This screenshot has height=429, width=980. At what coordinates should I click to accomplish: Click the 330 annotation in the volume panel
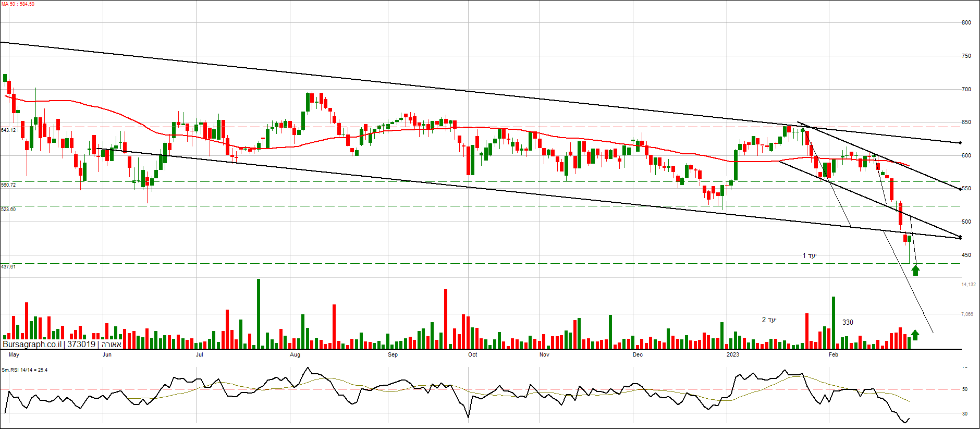pyautogui.click(x=848, y=322)
